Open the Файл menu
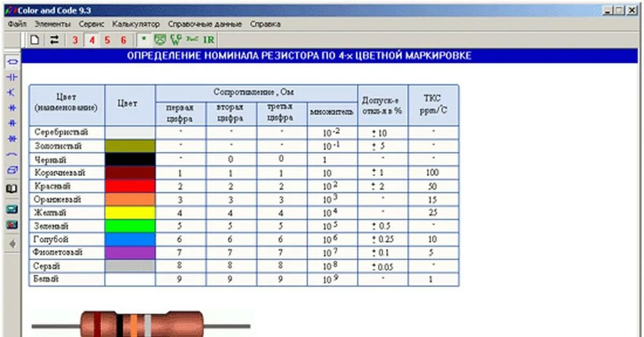Screen dimensions: 644x337 [17, 24]
